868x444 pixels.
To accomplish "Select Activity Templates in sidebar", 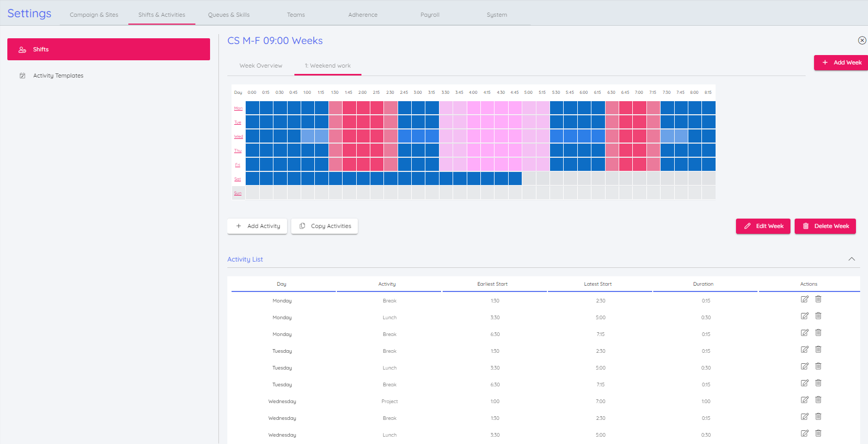I will pos(58,76).
